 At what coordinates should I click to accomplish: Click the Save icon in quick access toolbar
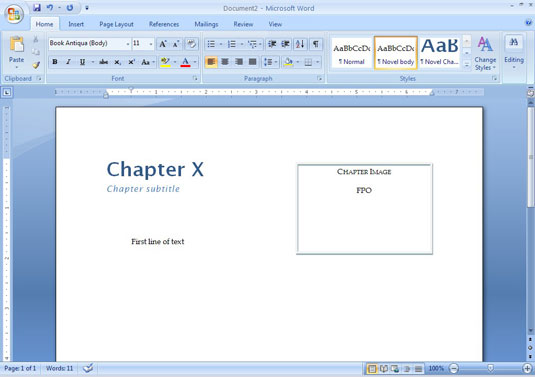pyautogui.click(x=37, y=8)
